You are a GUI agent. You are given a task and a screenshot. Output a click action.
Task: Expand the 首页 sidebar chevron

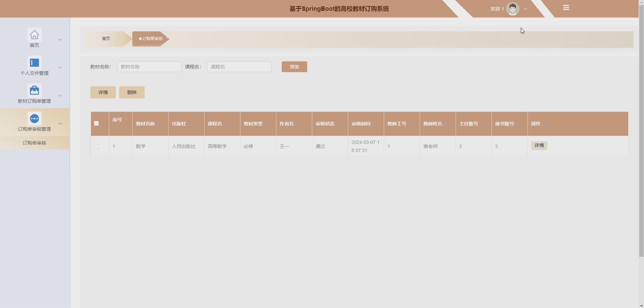[60, 39]
